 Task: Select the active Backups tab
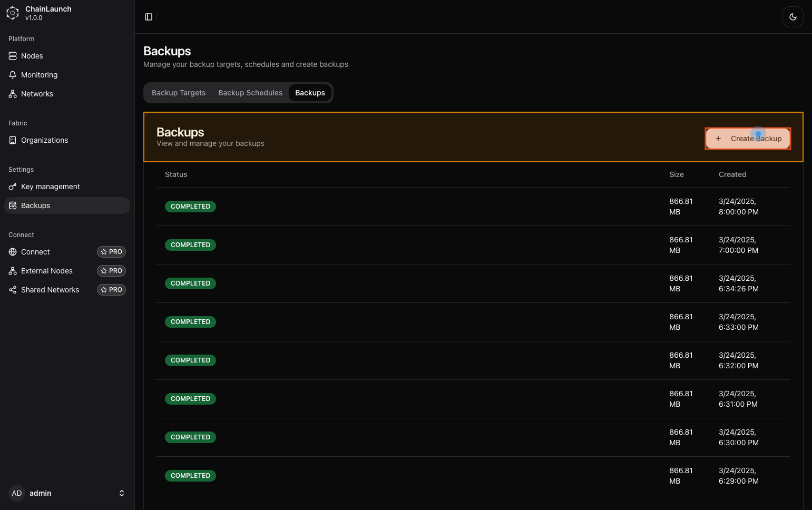coord(310,93)
